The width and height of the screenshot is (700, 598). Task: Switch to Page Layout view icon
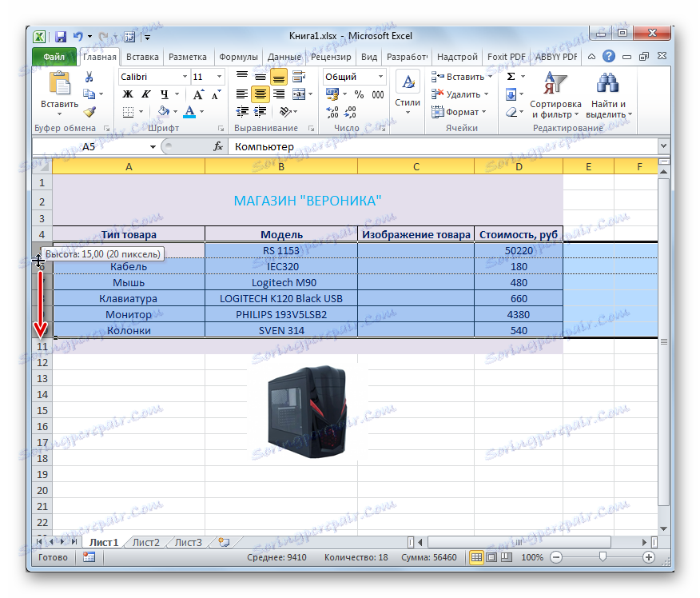[491, 557]
